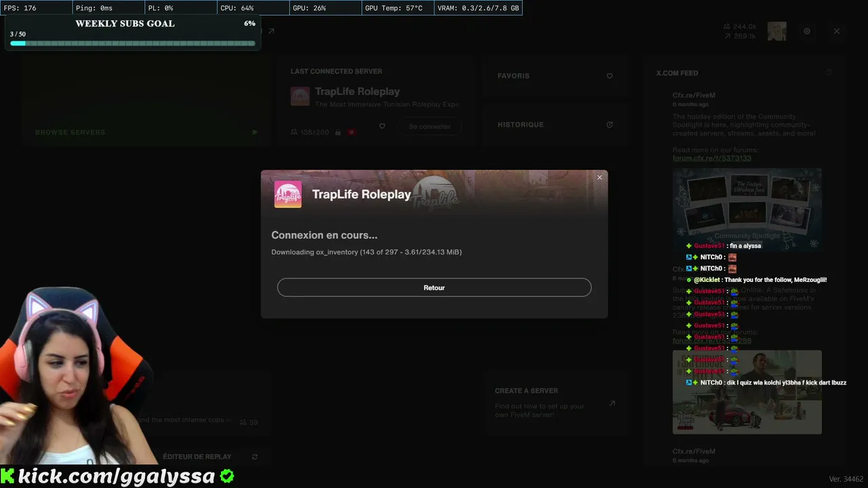Click the Weekly Subs Goal progress bar
Image resolution: width=868 pixels, height=488 pixels.
pyautogui.click(x=133, y=43)
